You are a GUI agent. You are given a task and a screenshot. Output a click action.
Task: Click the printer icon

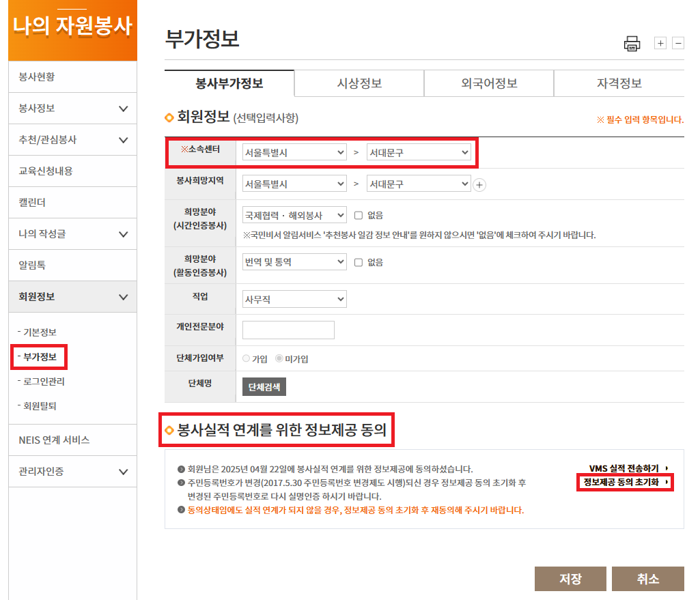632,44
